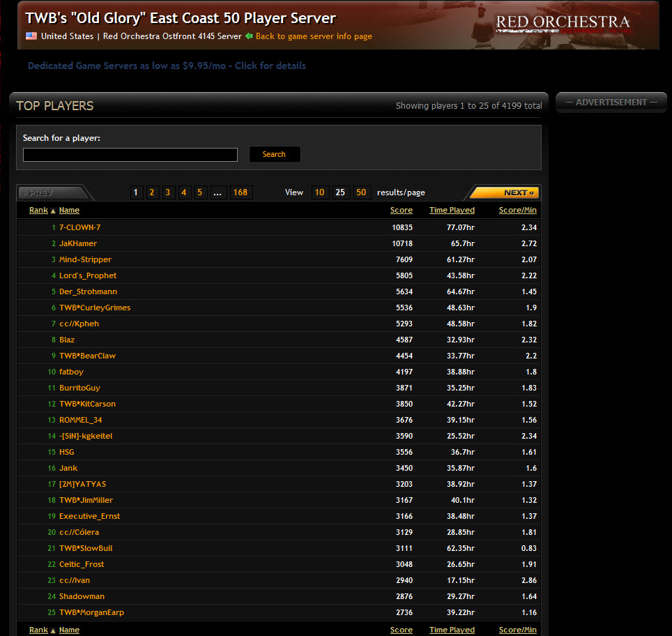Open player cc//Kpheh profile

pos(79,324)
